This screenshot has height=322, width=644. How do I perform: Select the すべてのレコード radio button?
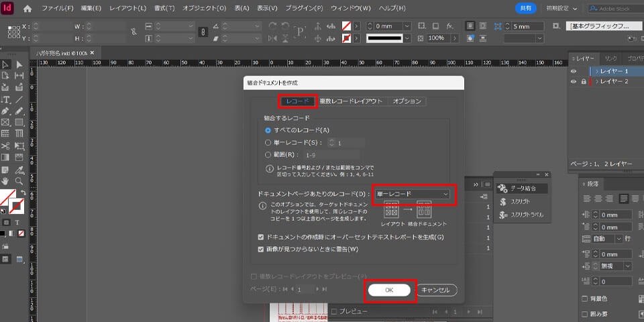coord(268,130)
